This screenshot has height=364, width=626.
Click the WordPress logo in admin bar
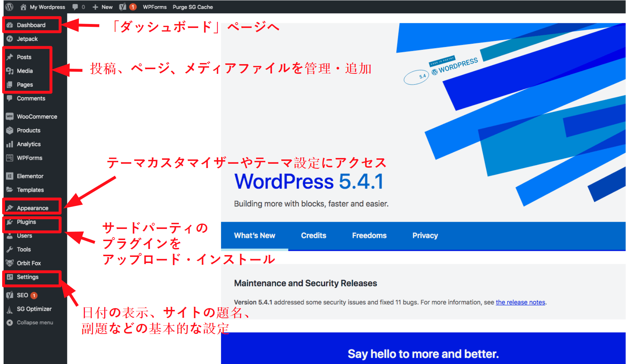click(9, 7)
